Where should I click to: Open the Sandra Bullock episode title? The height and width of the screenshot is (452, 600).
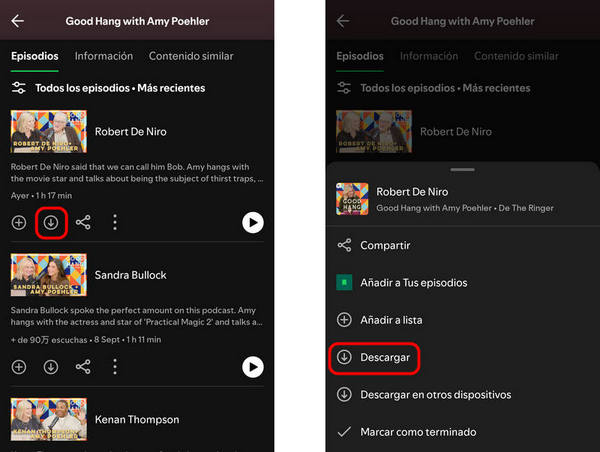pyautogui.click(x=130, y=275)
